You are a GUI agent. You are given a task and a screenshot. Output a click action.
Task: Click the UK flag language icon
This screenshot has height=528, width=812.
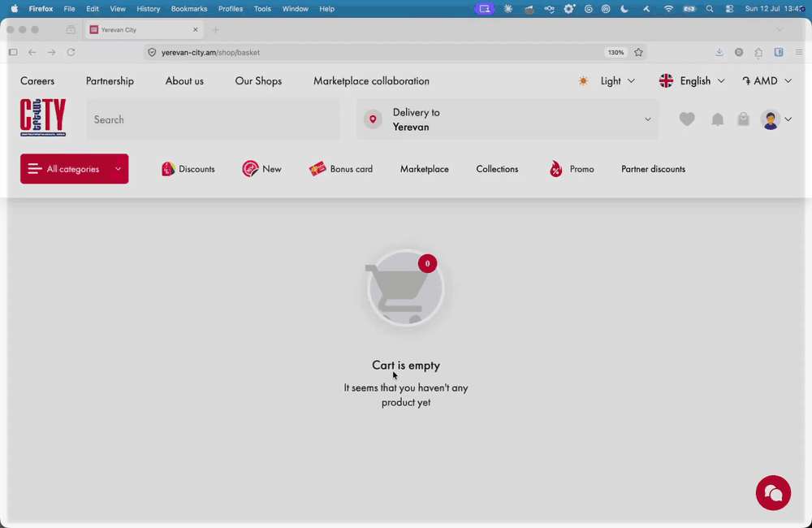pos(666,81)
